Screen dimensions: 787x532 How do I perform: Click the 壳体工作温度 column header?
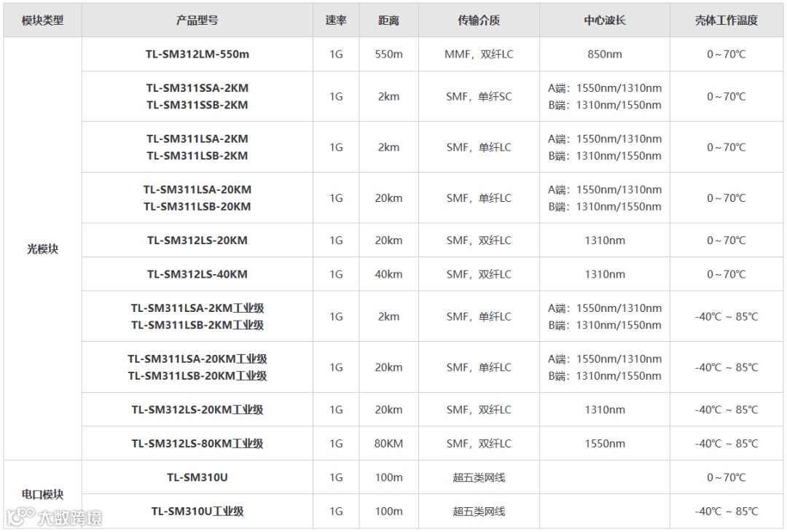click(x=727, y=20)
